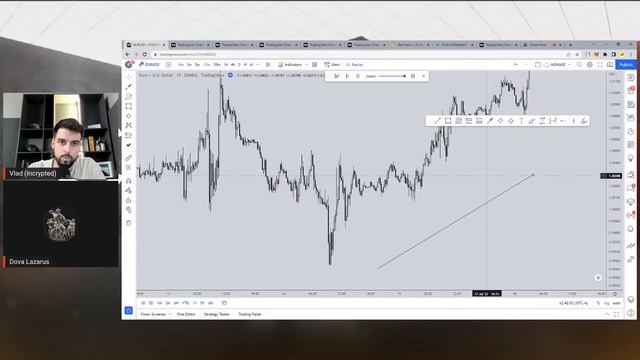Jump to real-time in replay bar
640x360 pixels.
(x=413, y=76)
